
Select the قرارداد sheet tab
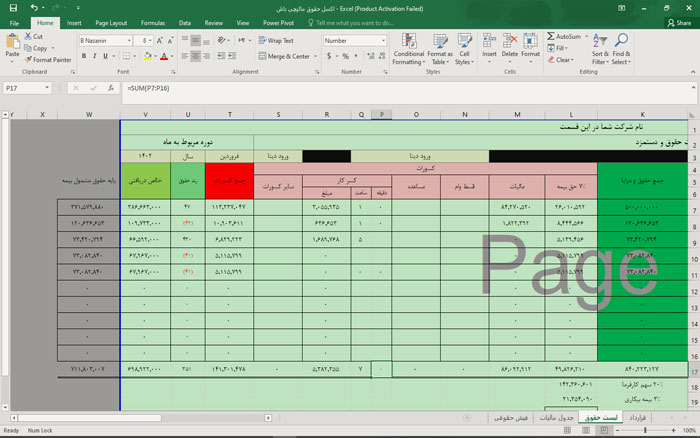[x=638, y=417]
